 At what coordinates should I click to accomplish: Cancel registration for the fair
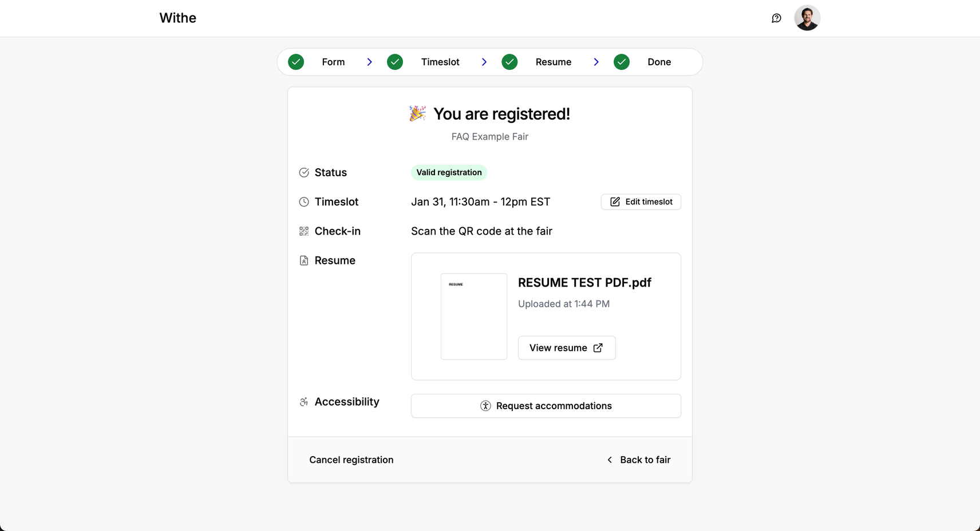pyautogui.click(x=351, y=460)
